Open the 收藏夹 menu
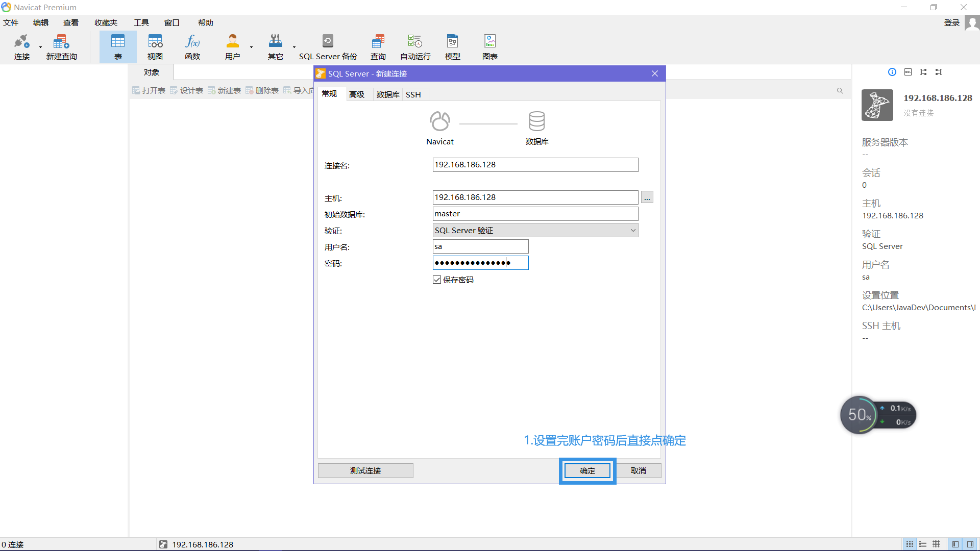The image size is (980, 551). [x=106, y=23]
